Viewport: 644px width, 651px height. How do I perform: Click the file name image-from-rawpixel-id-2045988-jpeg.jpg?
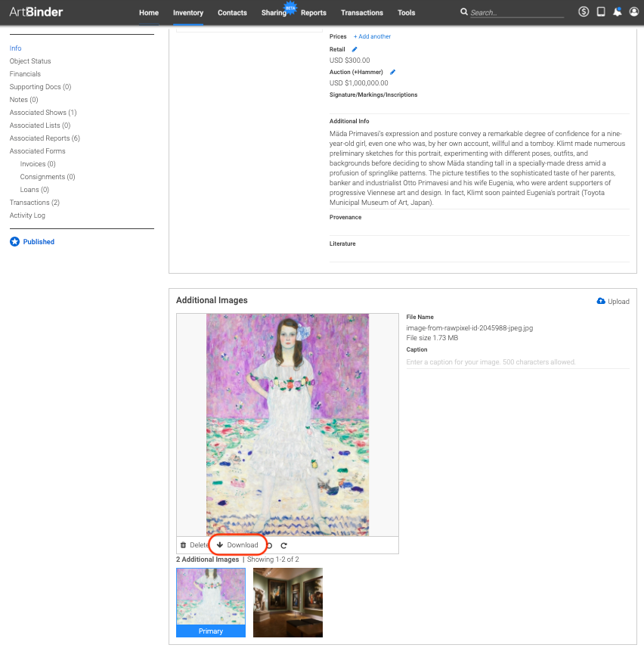(469, 328)
